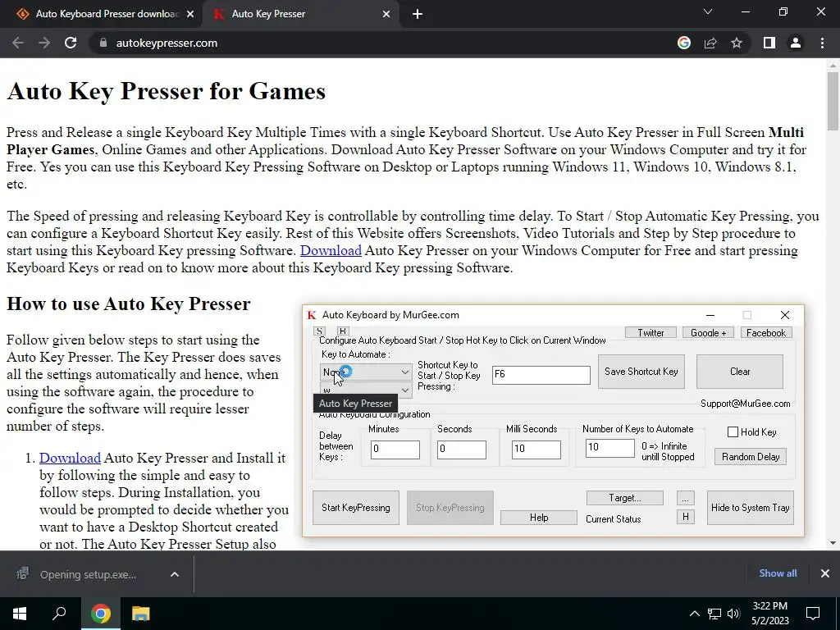The image size is (840, 630).
Task: Click the scroll down arrow of page
Action: (833, 543)
